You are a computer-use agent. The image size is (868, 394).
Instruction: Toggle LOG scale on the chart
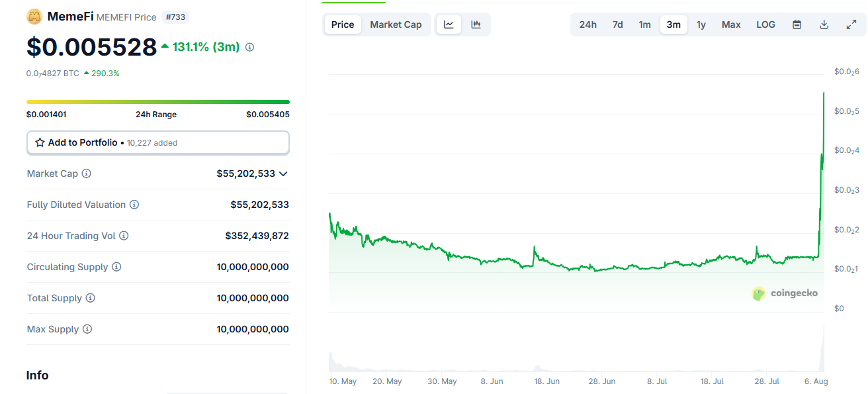[x=765, y=24]
